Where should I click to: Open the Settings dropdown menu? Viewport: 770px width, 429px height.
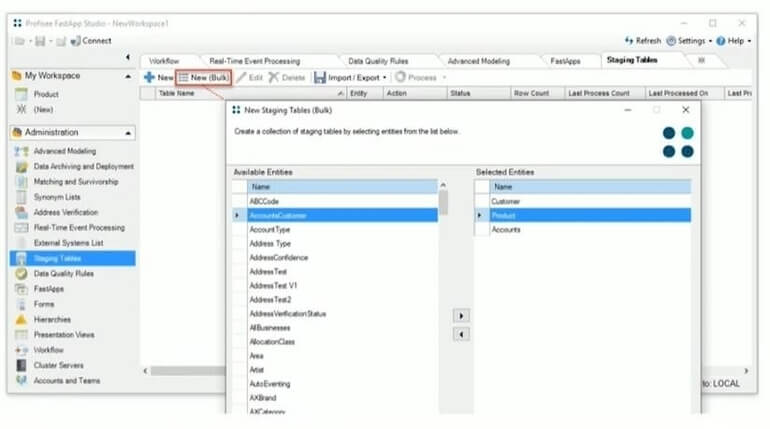tap(691, 41)
